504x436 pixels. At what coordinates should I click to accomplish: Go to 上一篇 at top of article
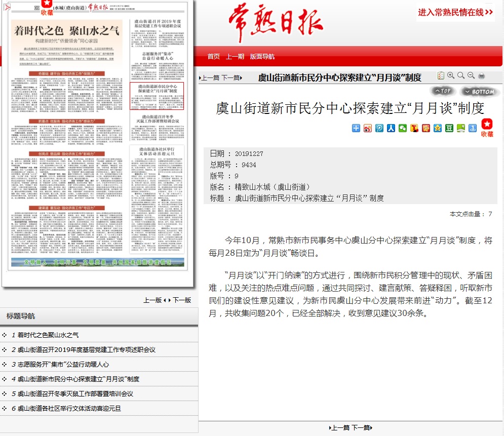[209, 78]
